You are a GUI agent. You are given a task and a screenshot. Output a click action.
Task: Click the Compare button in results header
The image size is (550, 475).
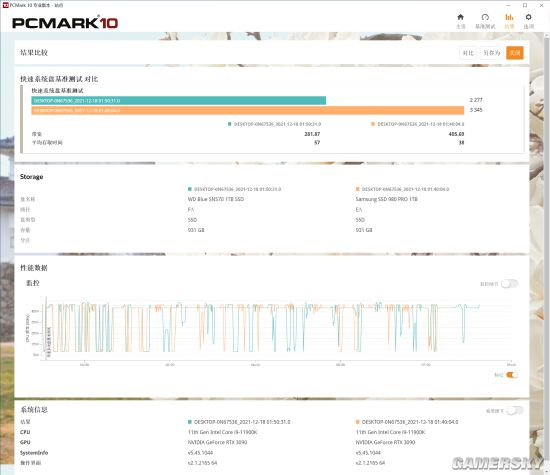(468, 53)
